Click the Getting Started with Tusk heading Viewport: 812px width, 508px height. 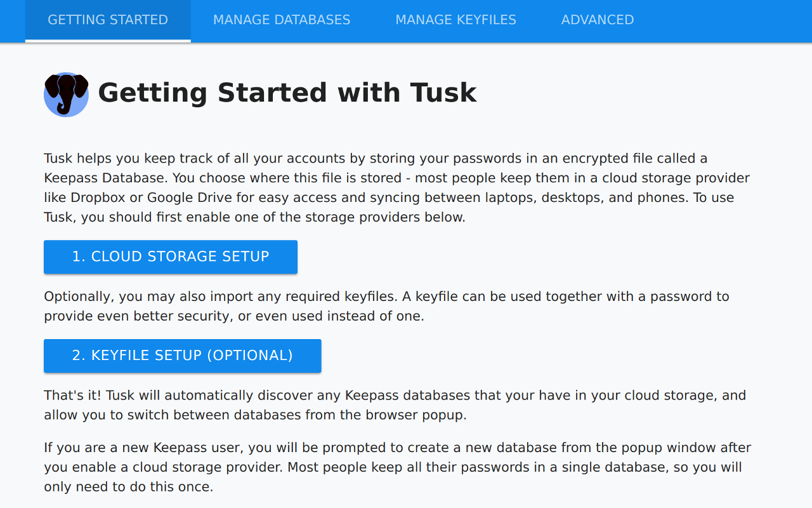coord(287,93)
